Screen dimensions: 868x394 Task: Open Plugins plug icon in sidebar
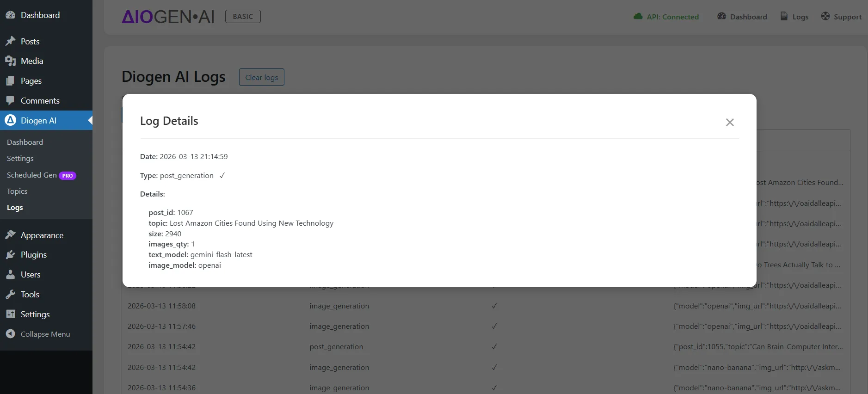click(10, 255)
